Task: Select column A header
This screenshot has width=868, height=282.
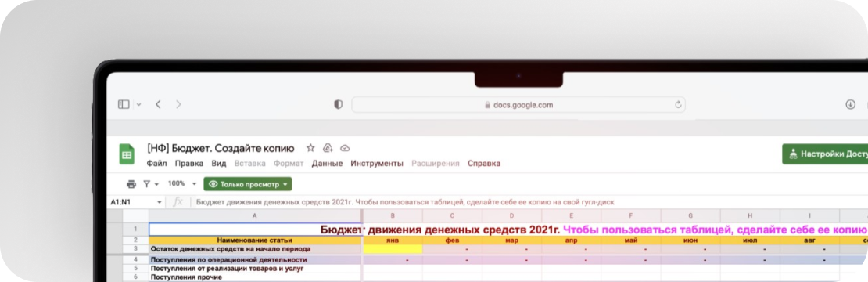Action: 255,215
